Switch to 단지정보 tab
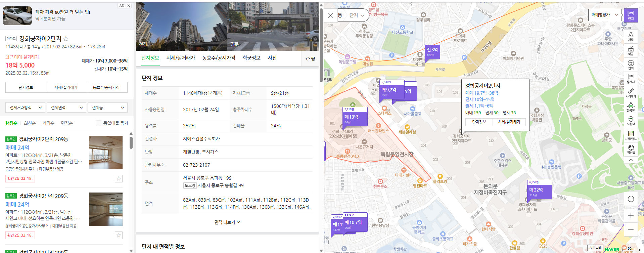The width and height of the screenshot is (644, 253). pyautogui.click(x=150, y=58)
